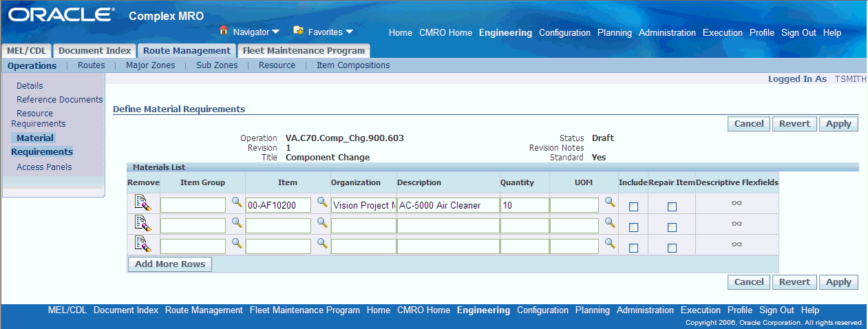
Task: Open Resource Requirements in the side menu
Action: [x=39, y=118]
